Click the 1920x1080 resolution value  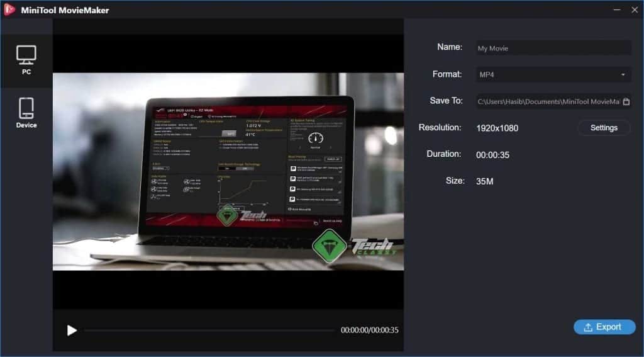497,128
